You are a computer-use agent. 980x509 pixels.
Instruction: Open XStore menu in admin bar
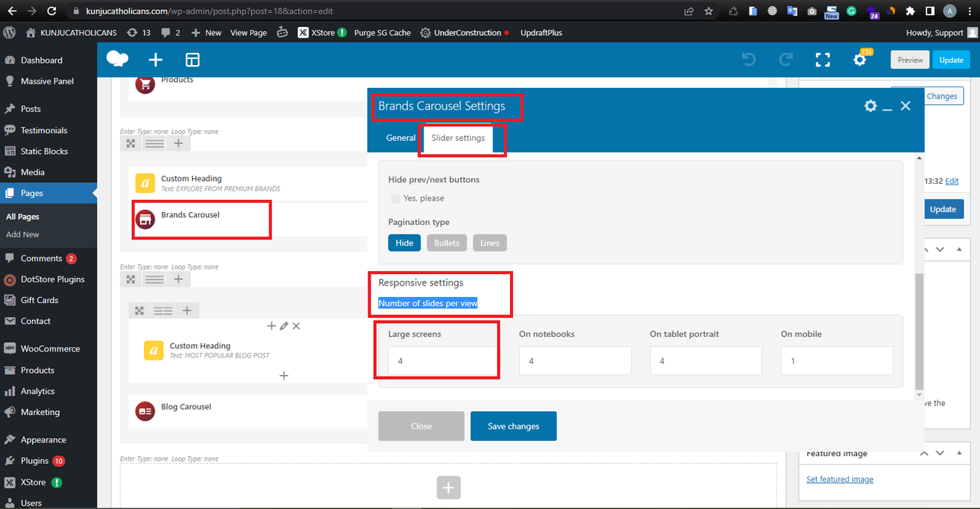coord(322,33)
